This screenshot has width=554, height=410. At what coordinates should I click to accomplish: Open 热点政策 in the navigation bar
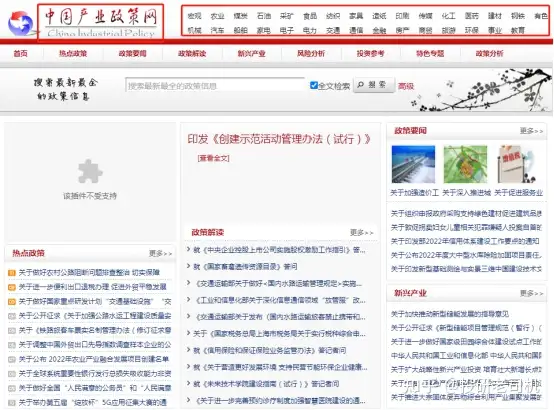coord(73,53)
